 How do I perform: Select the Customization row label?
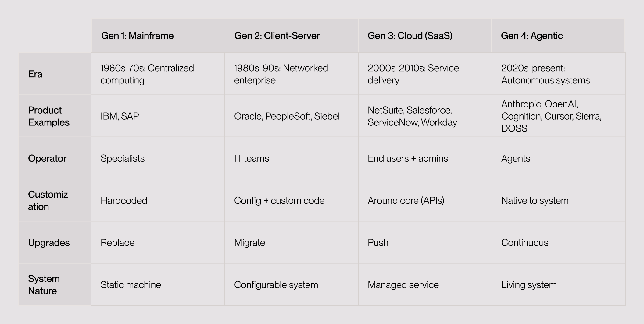48,200
